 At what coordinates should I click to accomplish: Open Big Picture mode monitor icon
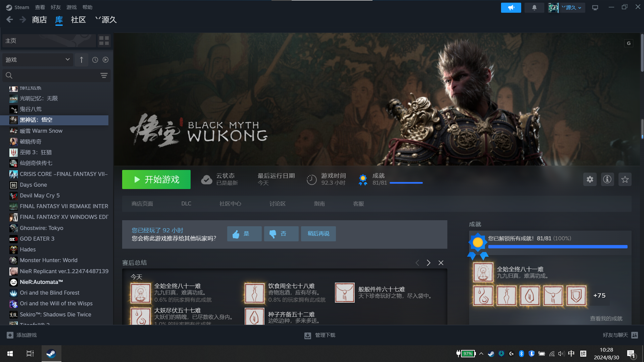coord(595,7)
